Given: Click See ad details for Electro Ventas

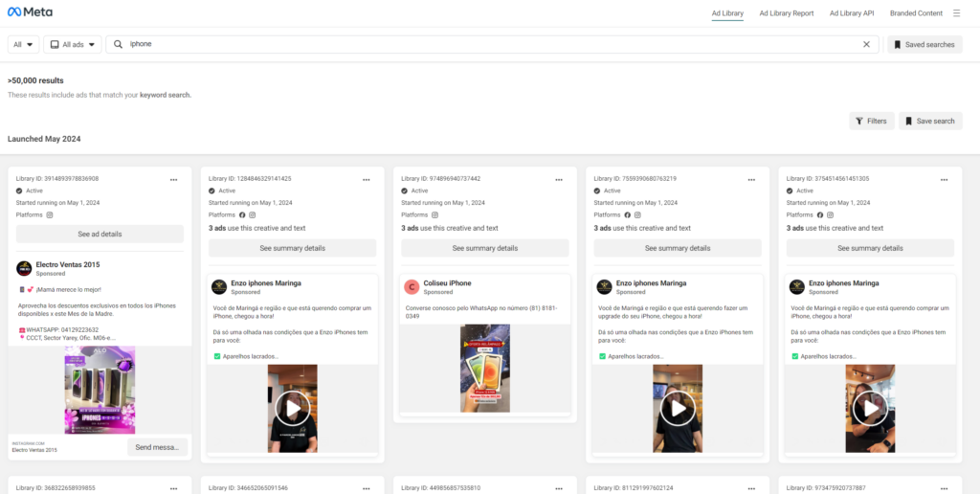Looking at the screenshot, I should point(100,234).
